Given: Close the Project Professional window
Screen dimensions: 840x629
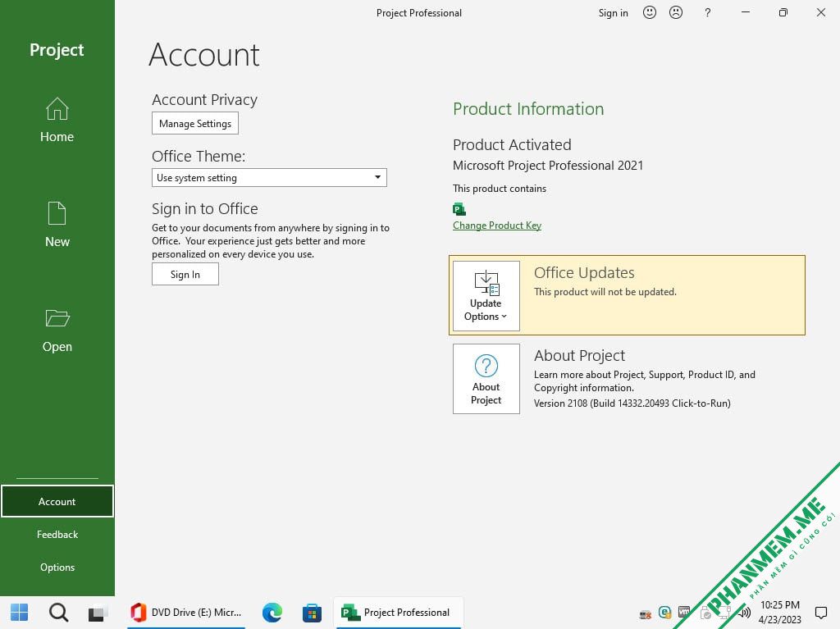Looking at the screenshot, I should tap(820, 12).
